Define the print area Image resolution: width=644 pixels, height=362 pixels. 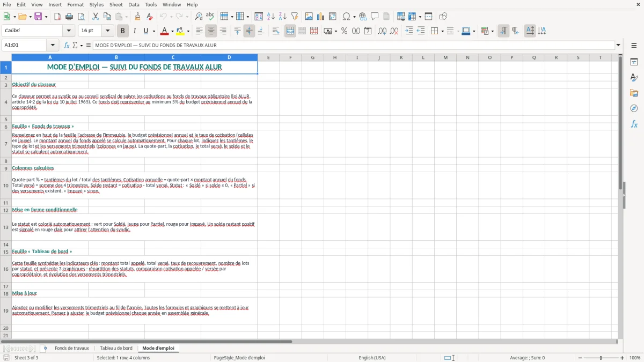pos(401,17)
